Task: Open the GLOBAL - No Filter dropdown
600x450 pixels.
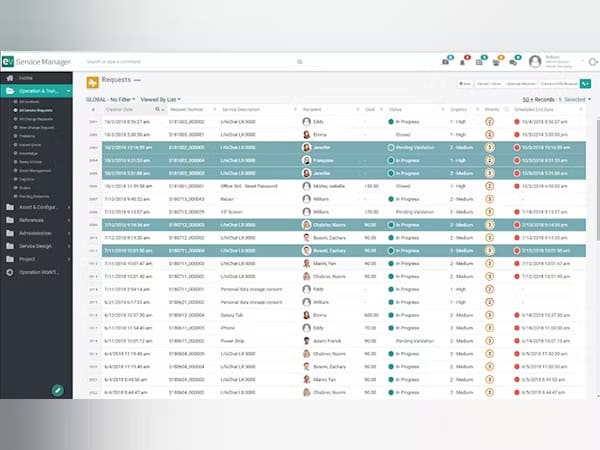Action: tap(110, 100)
